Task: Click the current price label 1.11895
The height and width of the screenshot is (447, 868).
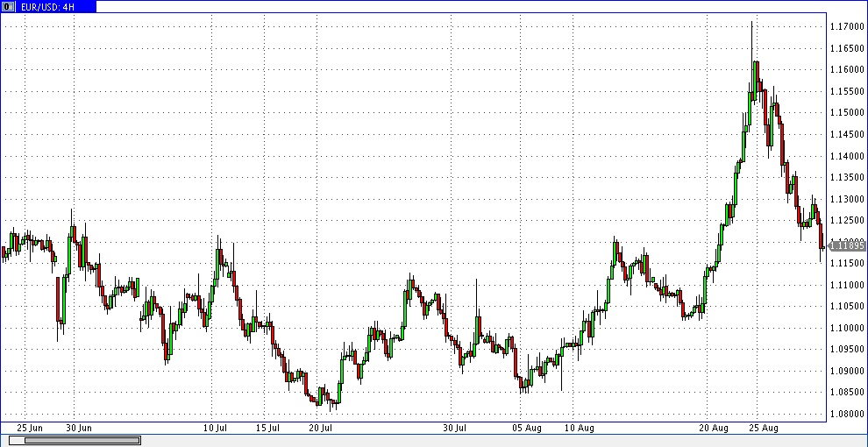Action: click(846, 246)
